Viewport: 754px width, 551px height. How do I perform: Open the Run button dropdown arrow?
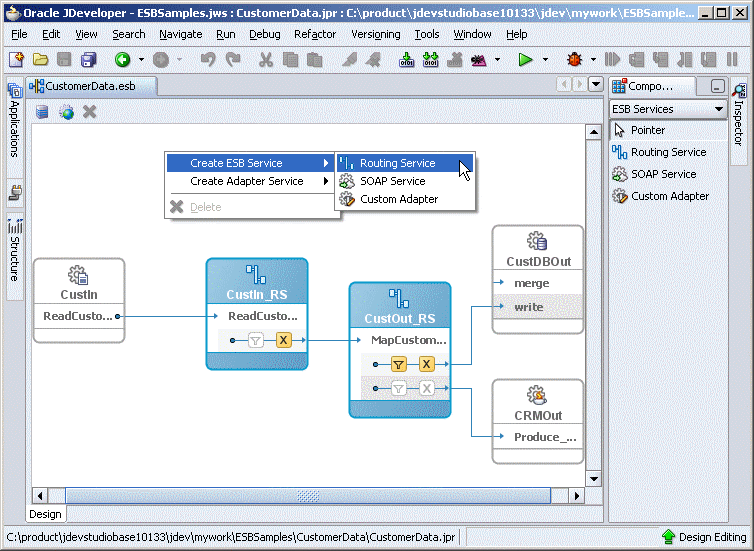[x=545, y=60]
